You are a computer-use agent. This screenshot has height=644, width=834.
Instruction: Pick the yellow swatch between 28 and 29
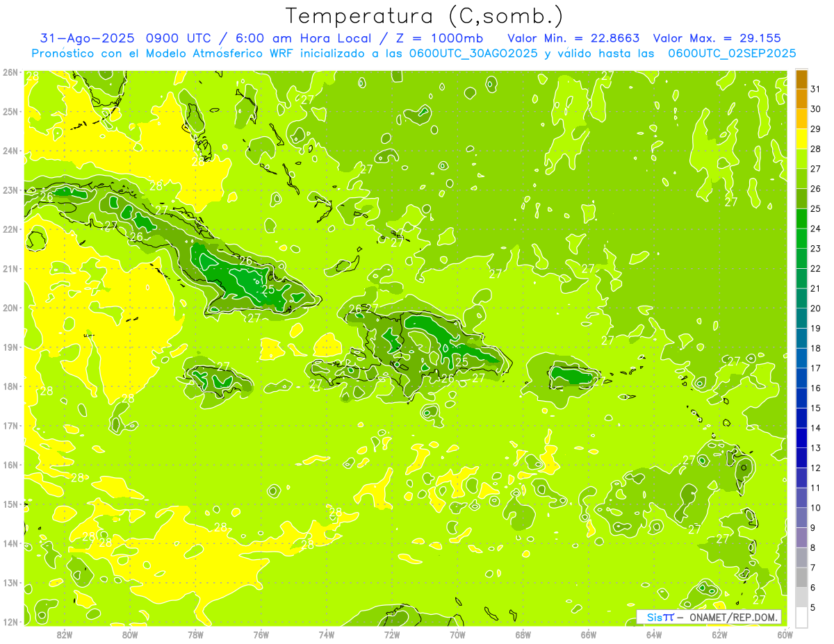pos(801,139)
